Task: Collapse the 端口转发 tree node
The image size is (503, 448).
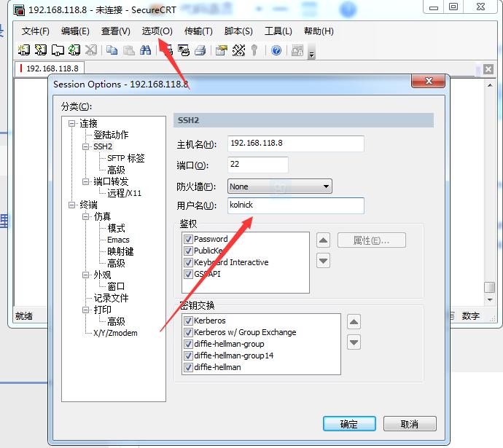Action: coord(85,181)
